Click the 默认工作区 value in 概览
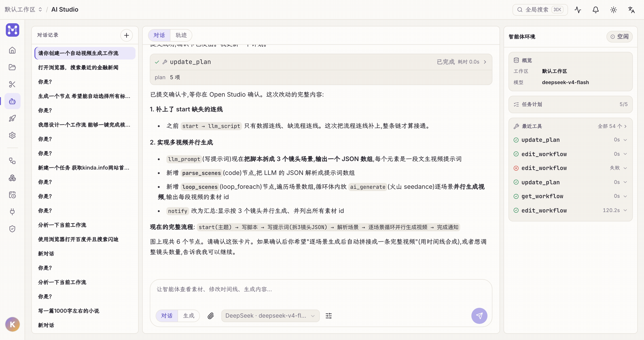Viewport: 644px width, 340px height. (554, 71)
